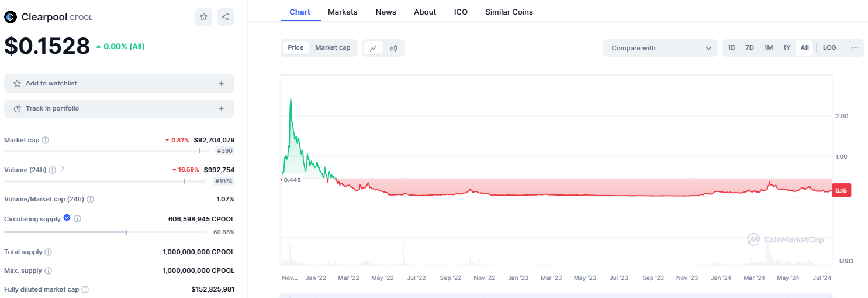The width and height of the screenshot is (868, 298).
Task: Click Add to watchlist button
Action: click(x=119, y=83)
